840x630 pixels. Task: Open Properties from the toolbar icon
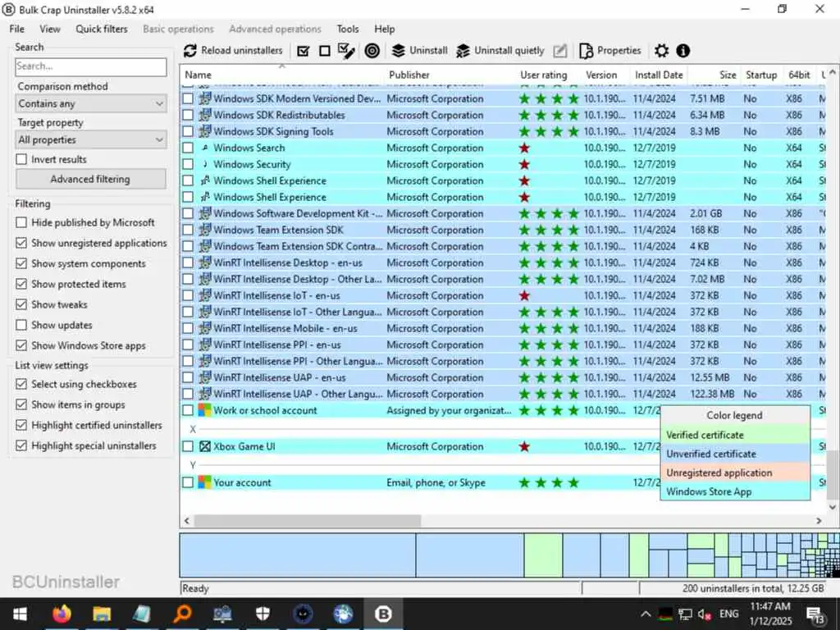(586, 51)
